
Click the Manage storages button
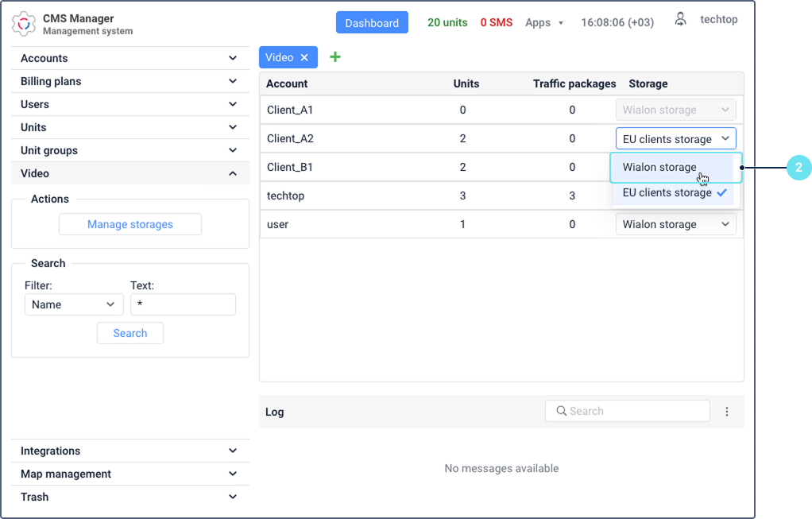pos(130,223)
